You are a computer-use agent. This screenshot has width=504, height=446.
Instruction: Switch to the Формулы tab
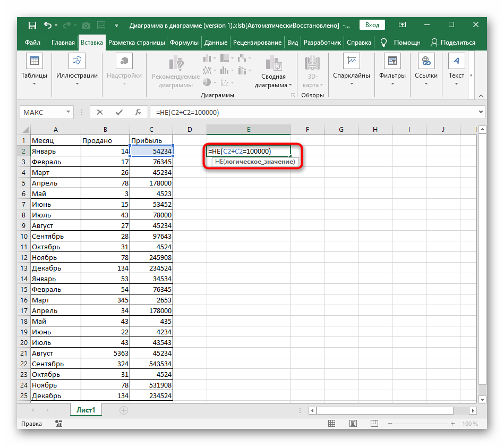click(x=184, y=43)
